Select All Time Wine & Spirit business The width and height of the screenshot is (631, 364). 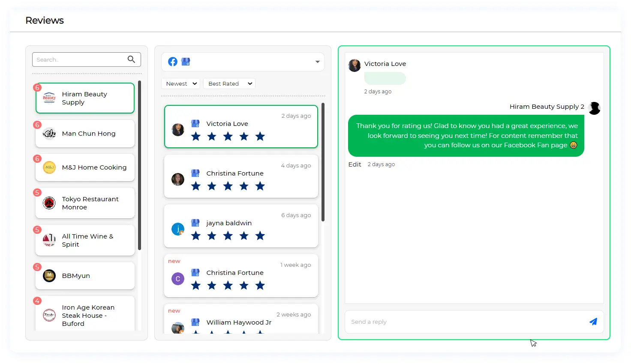tap(85, 240)
